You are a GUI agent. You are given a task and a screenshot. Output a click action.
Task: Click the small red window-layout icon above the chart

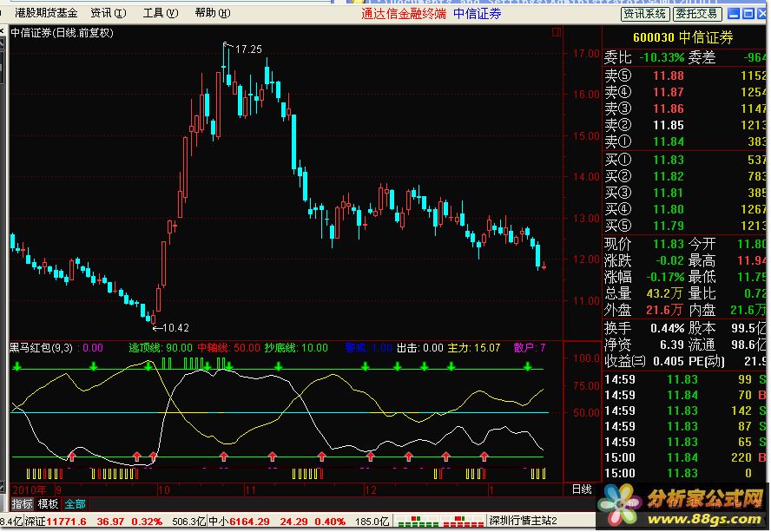(557, 32)
